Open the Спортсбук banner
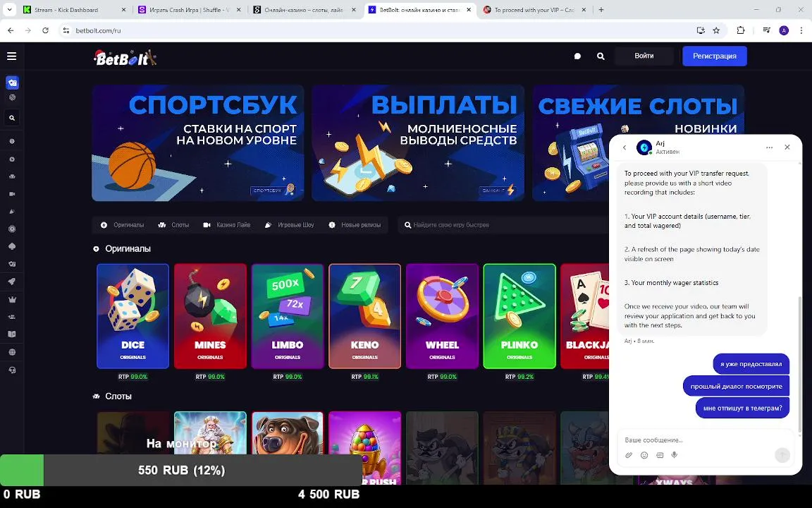Image resolution: width=812 pixels, height=508 pixels. (198, 143)
